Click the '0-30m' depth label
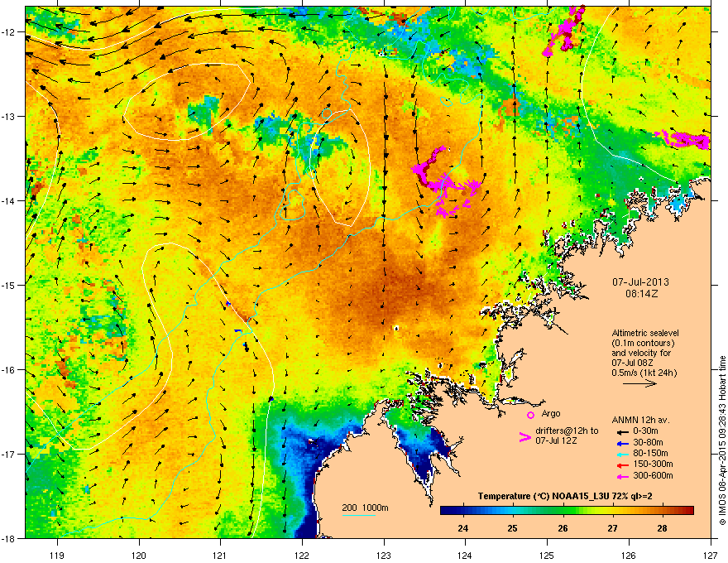Screen dimensions: 728x563 click(x=645, y=431)
